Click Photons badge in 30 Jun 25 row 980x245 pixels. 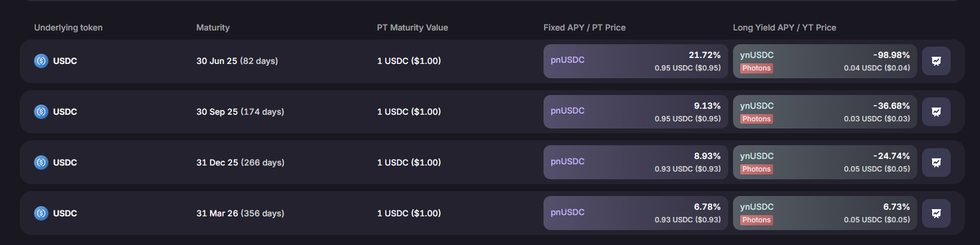point(756,68)
